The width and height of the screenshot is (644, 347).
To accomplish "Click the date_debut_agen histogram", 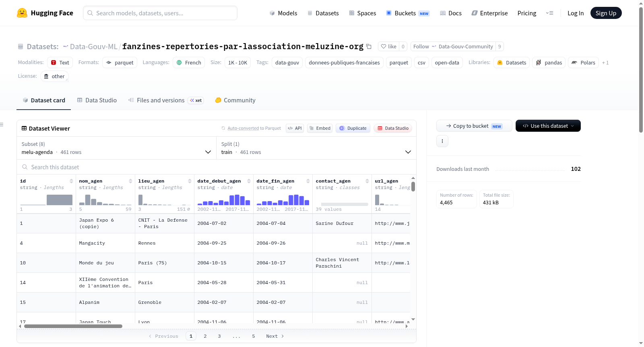I will click(224, 200).
